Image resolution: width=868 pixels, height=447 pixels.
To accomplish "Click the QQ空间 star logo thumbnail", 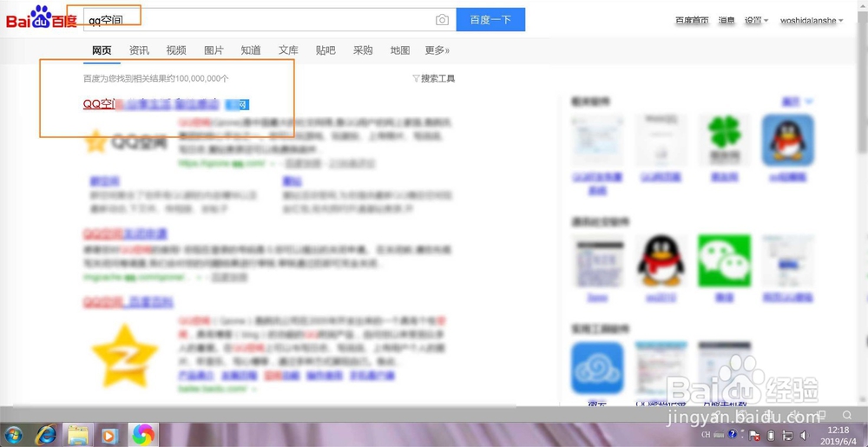I will [126, 142].
